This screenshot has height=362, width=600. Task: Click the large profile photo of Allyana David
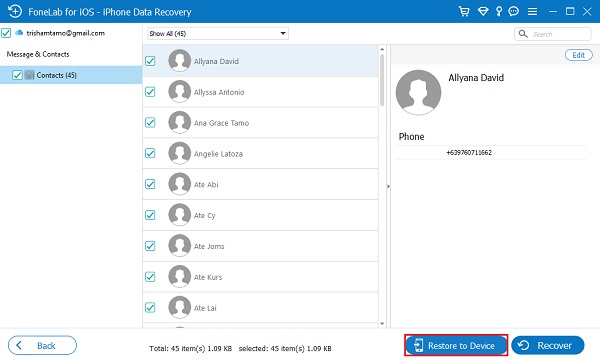[418, 92]
